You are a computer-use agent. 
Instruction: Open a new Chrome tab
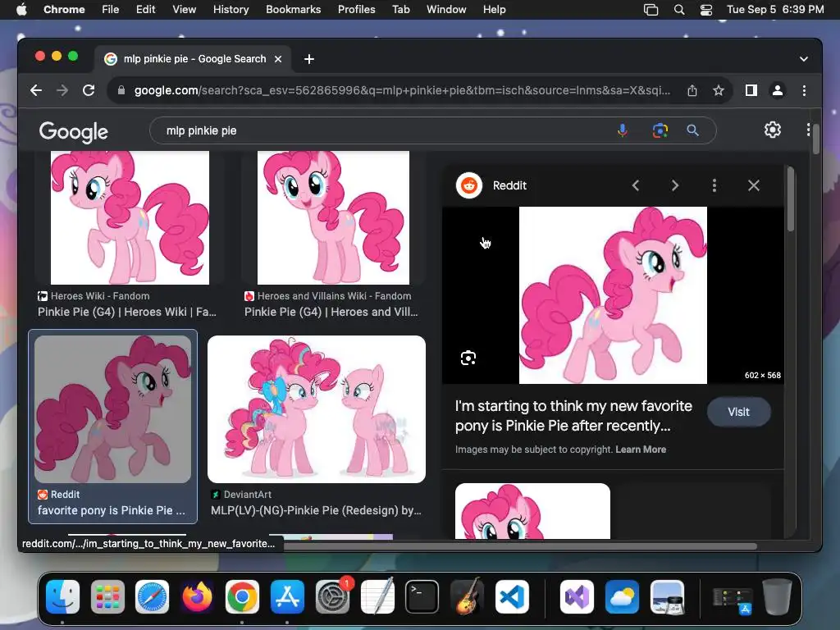(309, 59)
